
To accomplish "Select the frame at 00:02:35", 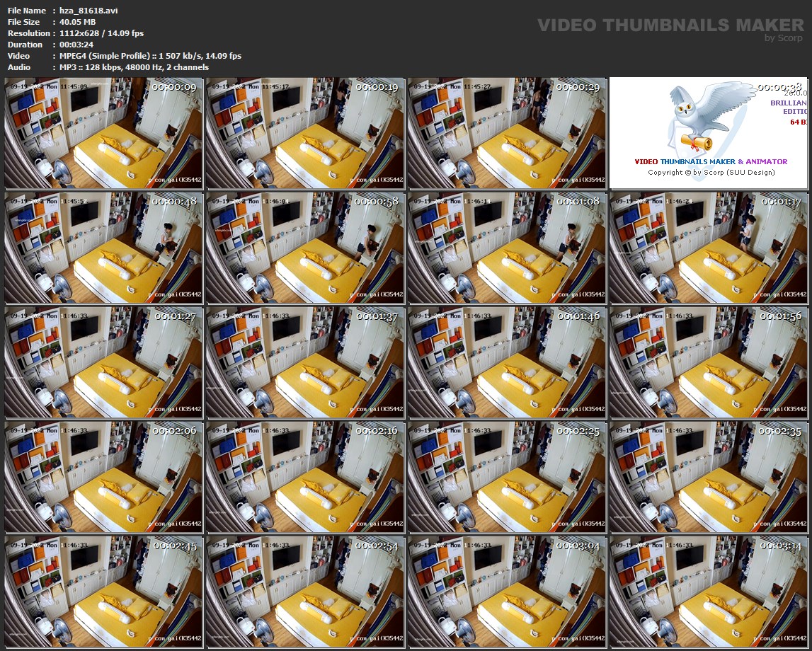I will 709,477.
